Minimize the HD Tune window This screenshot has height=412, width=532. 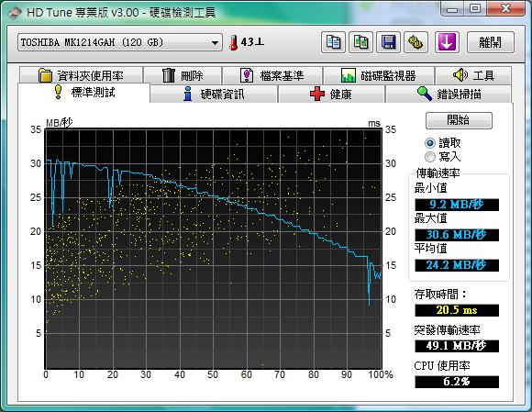click(452, 8)
